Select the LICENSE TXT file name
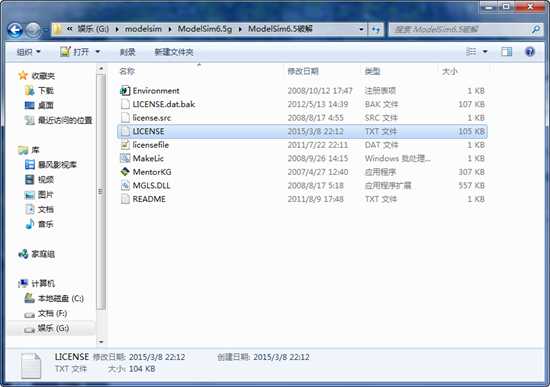550x387 pixels. pyautogui.click(x=148, y=131)
